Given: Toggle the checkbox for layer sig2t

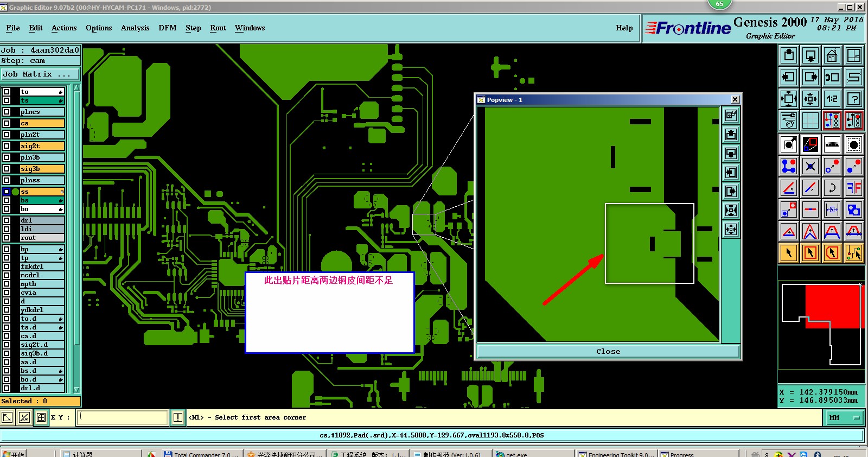Looking at the screenshot, I should (x=7, y=146).
